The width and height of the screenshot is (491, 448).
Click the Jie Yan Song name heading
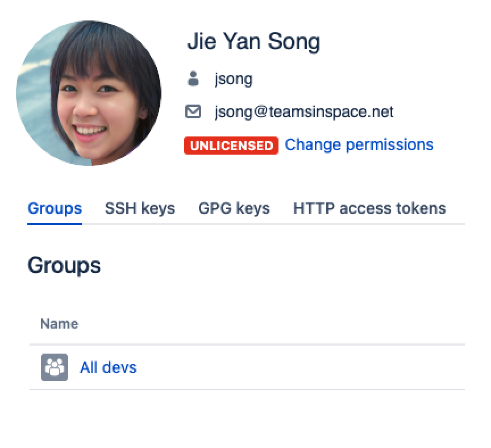point(253,42)
